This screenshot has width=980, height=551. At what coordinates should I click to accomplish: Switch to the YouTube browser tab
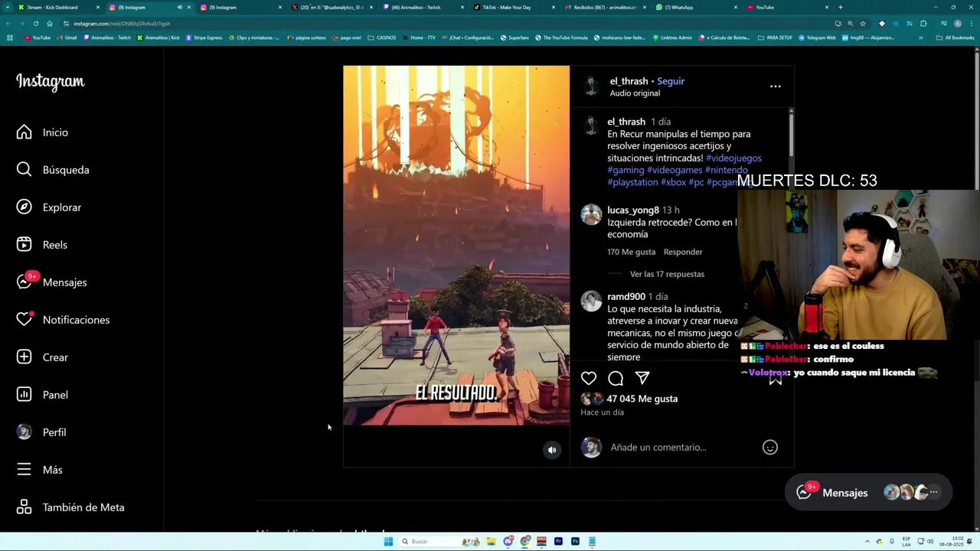[788, 7]
